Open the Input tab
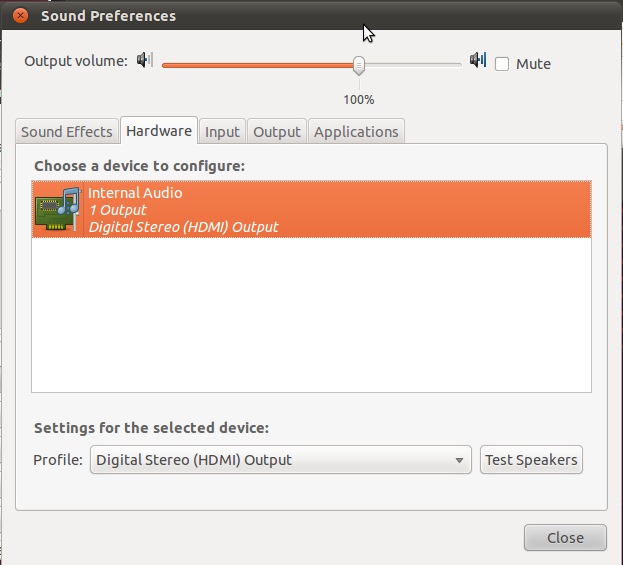 click(222, 132)
